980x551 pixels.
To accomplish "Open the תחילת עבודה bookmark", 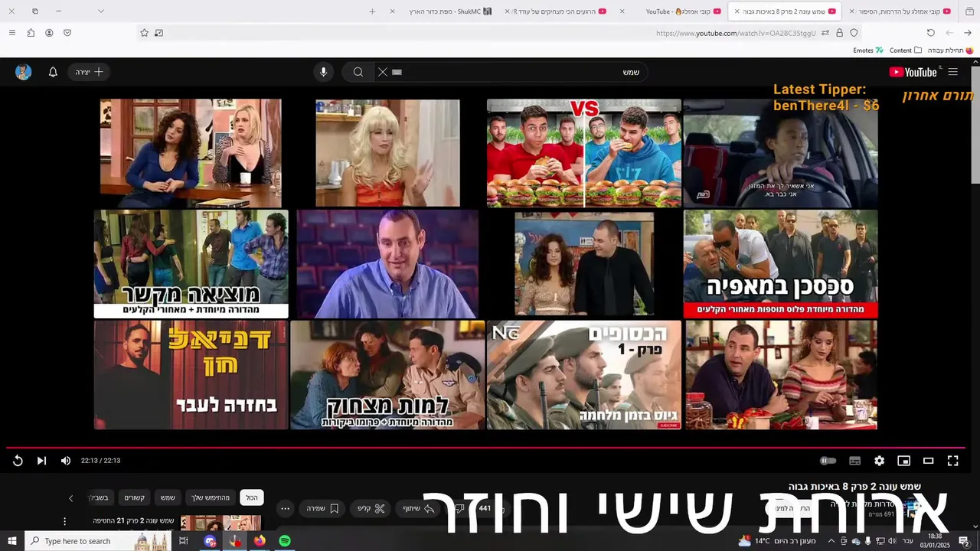I will click(x=950, y=51).
